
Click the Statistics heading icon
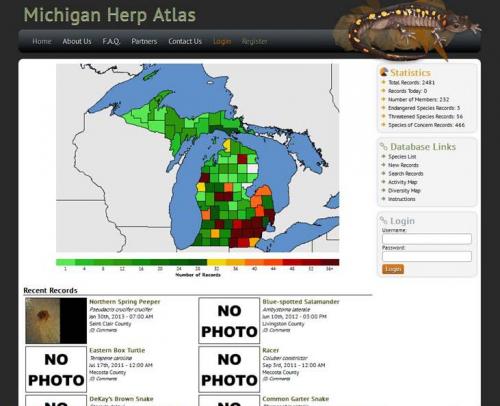pos(384,72)
